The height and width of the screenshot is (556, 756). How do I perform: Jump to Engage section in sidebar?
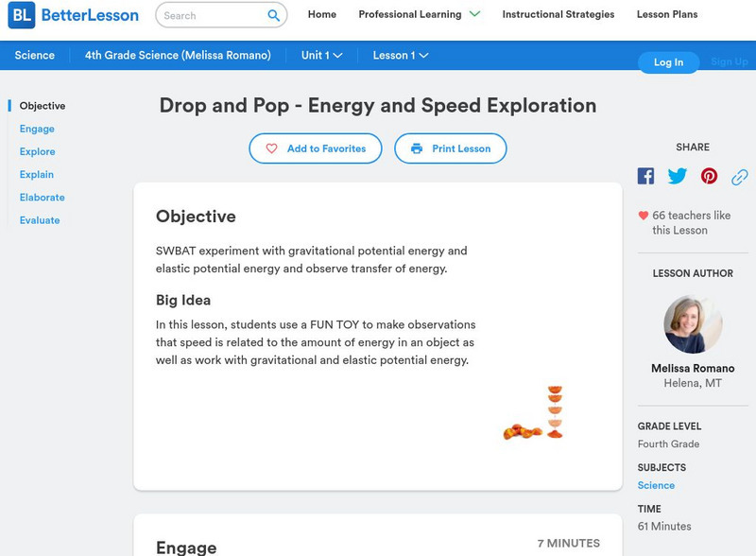37,129
